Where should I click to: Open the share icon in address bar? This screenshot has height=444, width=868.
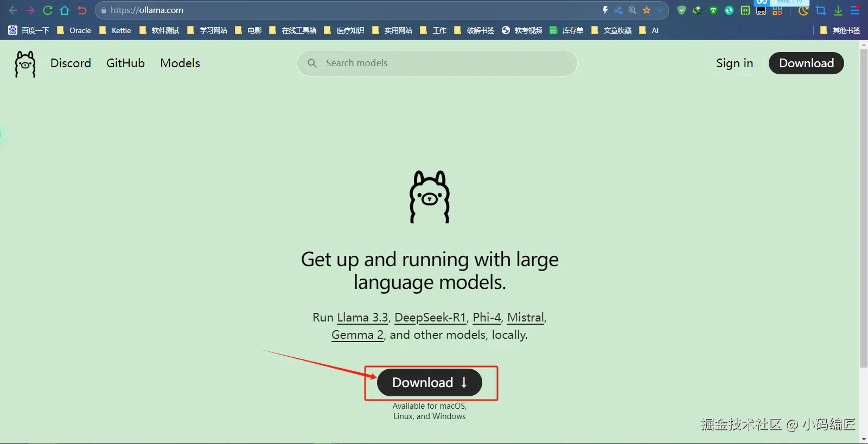(x=618, y=10)
